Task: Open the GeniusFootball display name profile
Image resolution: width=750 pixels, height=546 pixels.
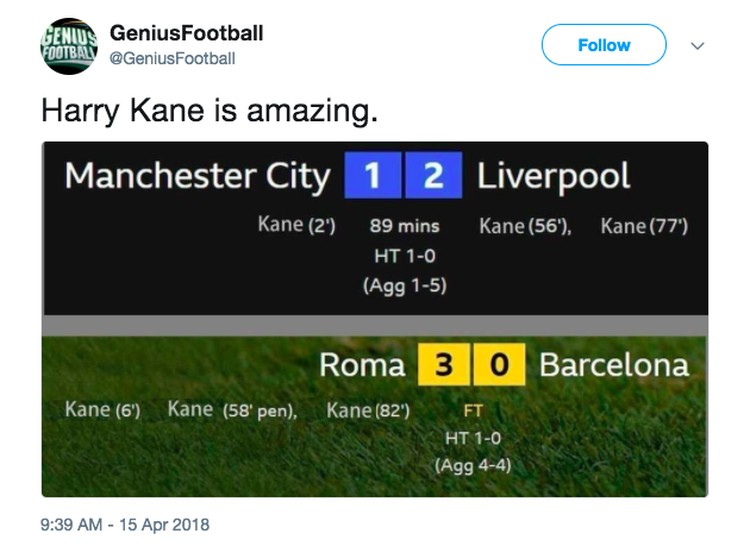Action: [186, 33]
